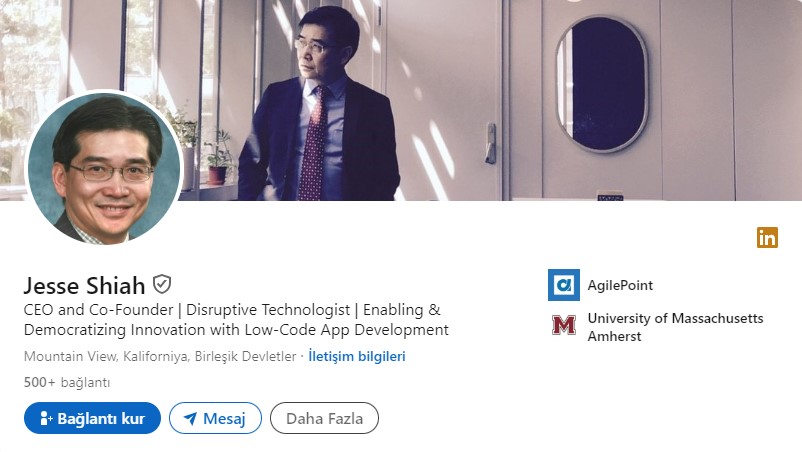The height and width of the screenshot is (452, 802).
Task: Expand the Daha Fazla options menu
Action: click(x=324, y=418)
